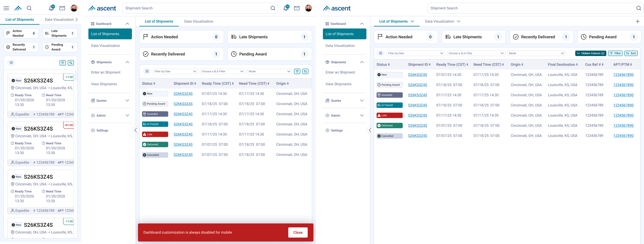This screenshot has height=244, width=644.
Task: Open List of Shipments tab dropdown in desktop
Action: point(412,21)
